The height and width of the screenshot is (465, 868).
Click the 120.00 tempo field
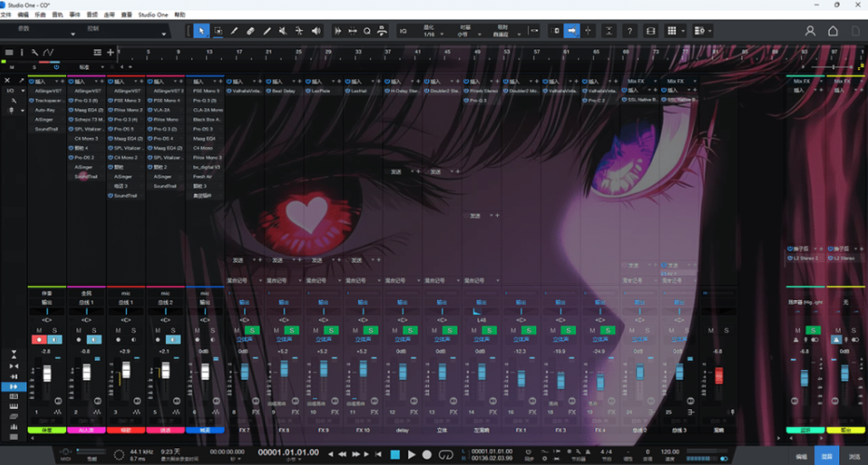669,452
